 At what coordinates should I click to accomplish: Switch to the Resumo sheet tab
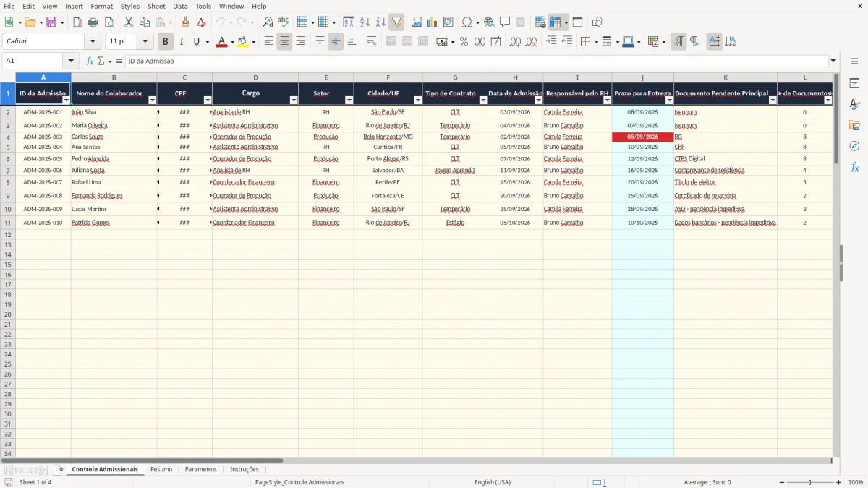(x=161, y=469)
